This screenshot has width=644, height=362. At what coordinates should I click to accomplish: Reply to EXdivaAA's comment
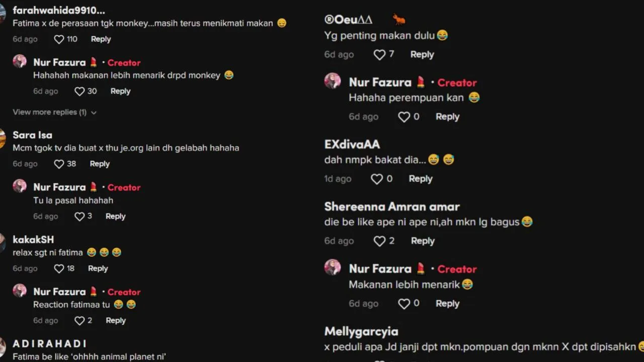[x=421, y=179]
